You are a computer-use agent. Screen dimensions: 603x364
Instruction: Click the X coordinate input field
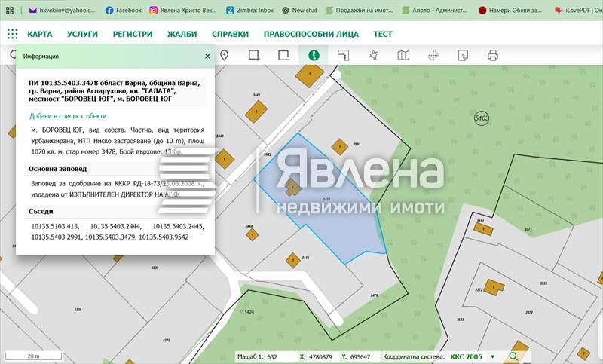323,356
